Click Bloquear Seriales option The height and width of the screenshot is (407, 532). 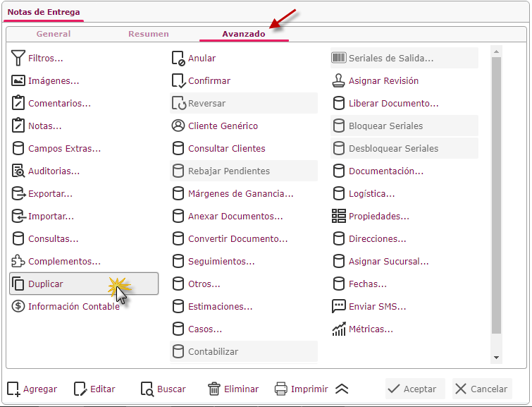click(404, 126)
